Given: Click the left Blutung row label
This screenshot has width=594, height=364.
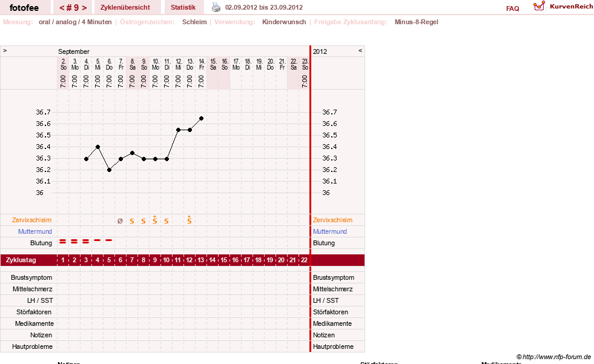Looking at the screenshot, I should pos(41,243).
